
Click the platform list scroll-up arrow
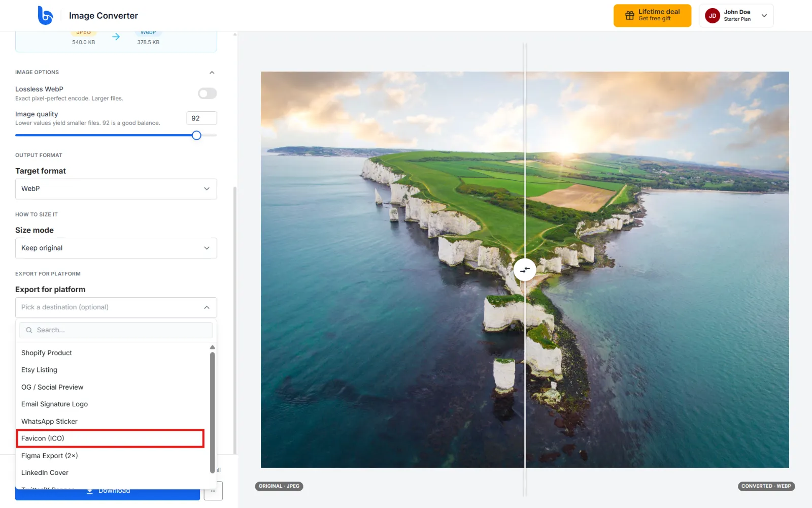(x=212, y=347)
